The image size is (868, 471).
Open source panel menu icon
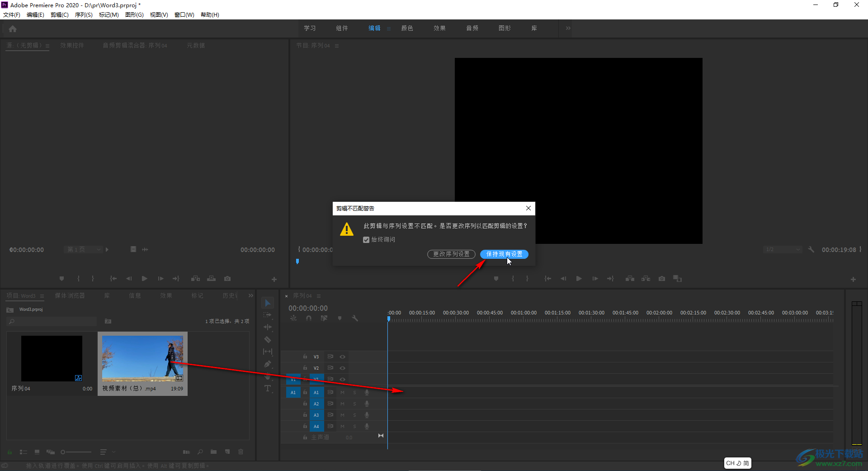click(x=47, y=46)
